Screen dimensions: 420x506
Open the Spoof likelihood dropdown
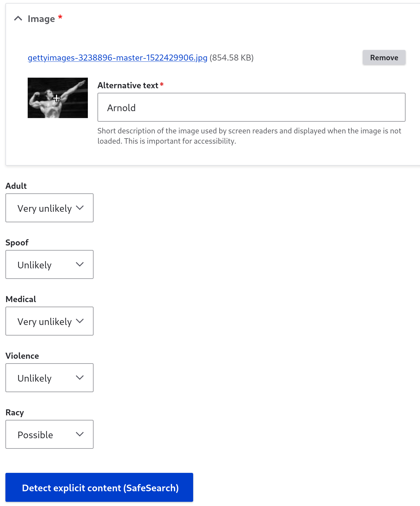coord(49,264)
